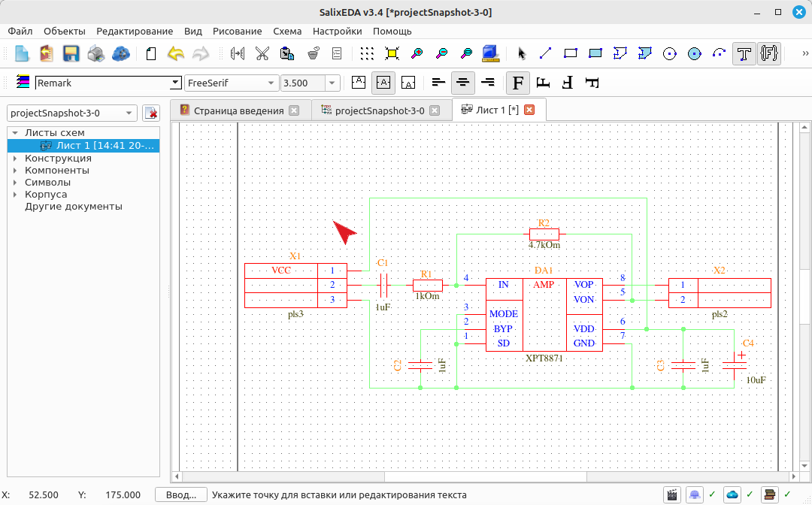The height and width of the screenshot is (505, 812).
Task: Click the blue cloud upload icon
Action: coord(120,53)
